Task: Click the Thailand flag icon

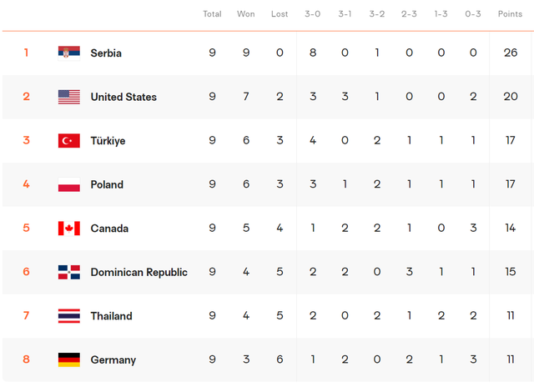Action: click(68, 316)
